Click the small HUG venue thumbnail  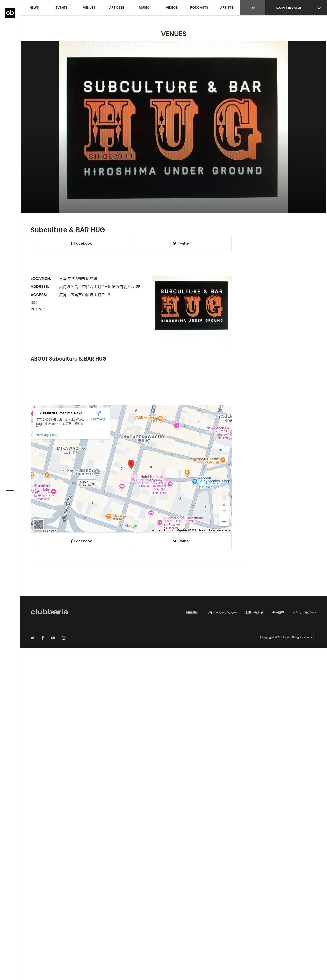[192, 306]
